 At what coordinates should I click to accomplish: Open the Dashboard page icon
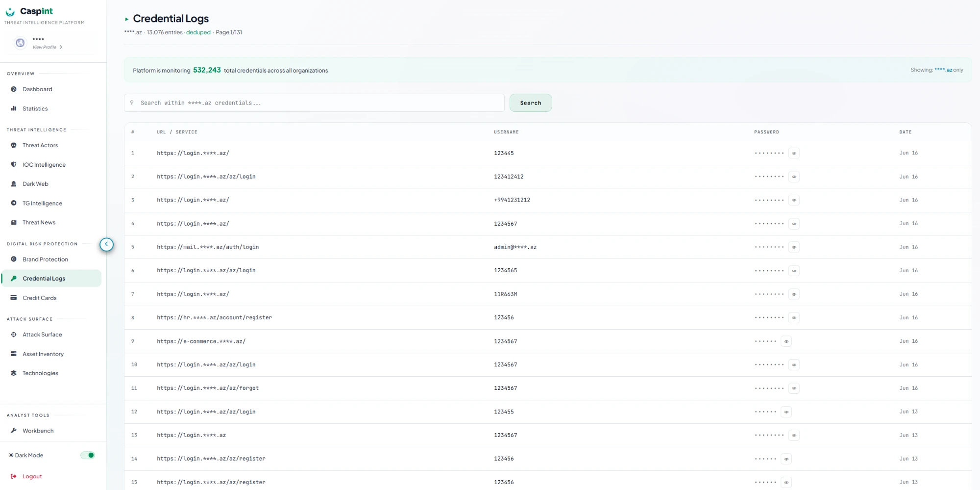pos(14,89)
